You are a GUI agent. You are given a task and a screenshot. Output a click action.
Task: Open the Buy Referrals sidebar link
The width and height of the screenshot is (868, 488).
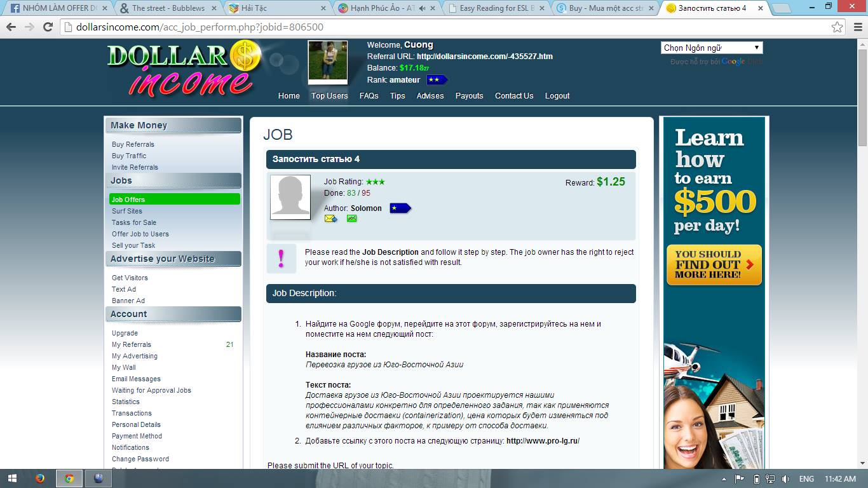(133, 144)
